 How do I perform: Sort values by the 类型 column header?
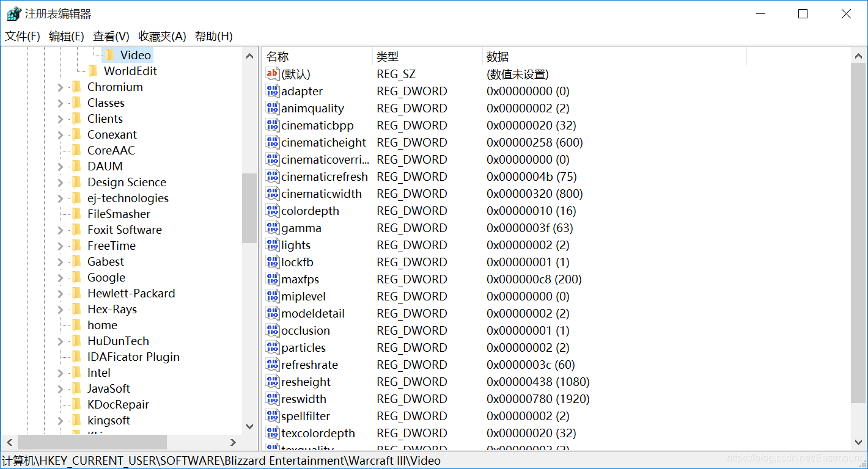click(427, 57)
